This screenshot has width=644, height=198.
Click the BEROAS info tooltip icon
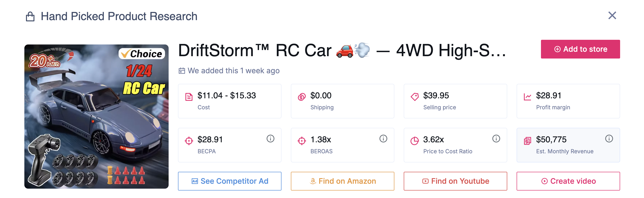(x=383, y=139)
